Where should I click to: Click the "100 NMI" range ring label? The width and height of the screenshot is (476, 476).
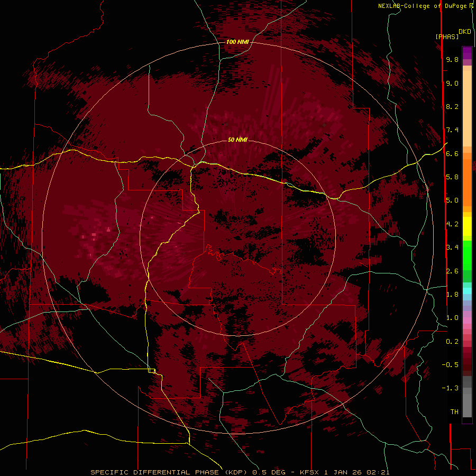pyautogui.click(x=237, y=42)
